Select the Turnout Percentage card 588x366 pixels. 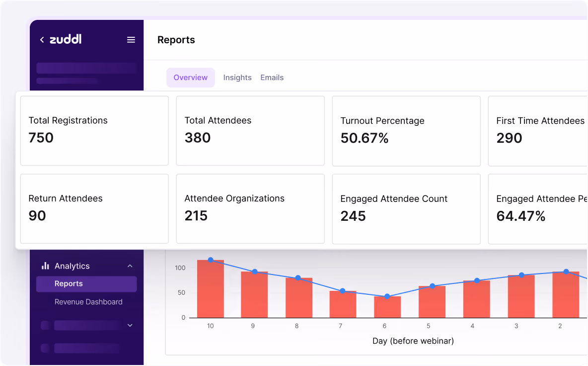point(407,131)
